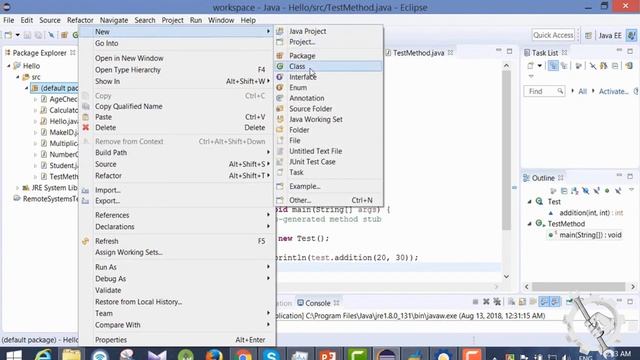Click the Refresh icon in the context menu

coord(86,241)
